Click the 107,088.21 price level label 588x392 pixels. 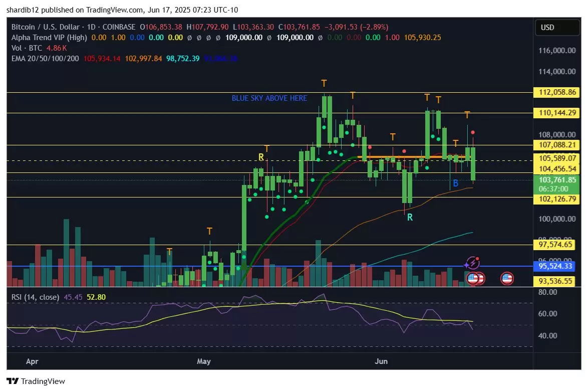pos(557,145)
